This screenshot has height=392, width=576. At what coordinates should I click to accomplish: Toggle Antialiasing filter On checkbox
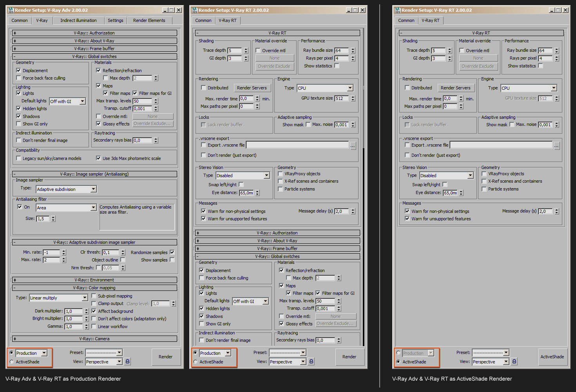click(x=20, y=207)
